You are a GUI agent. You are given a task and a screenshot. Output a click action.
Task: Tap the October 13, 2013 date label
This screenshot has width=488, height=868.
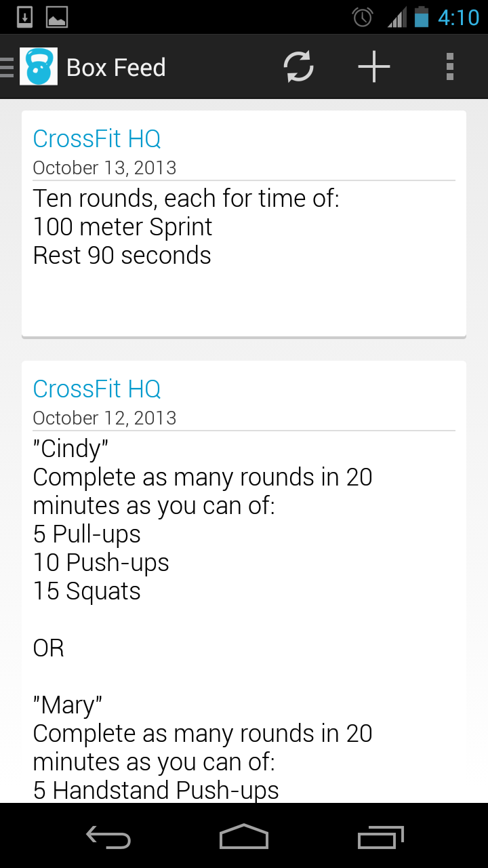point(104,167)
